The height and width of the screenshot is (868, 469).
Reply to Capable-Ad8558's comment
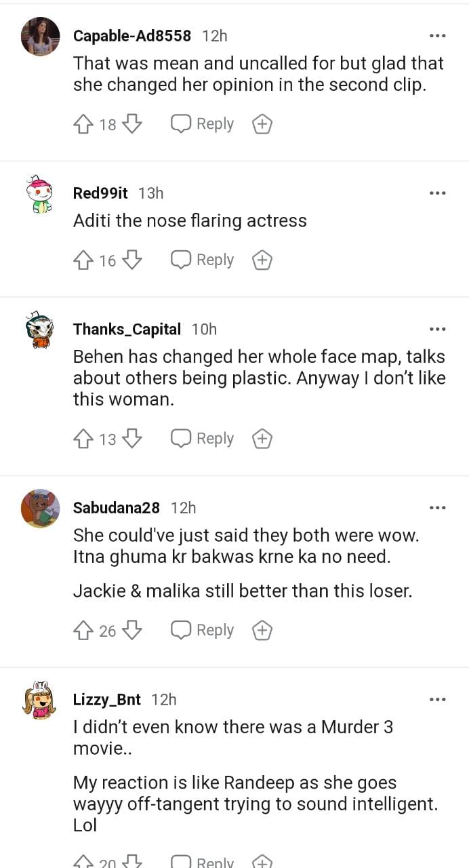202,124
